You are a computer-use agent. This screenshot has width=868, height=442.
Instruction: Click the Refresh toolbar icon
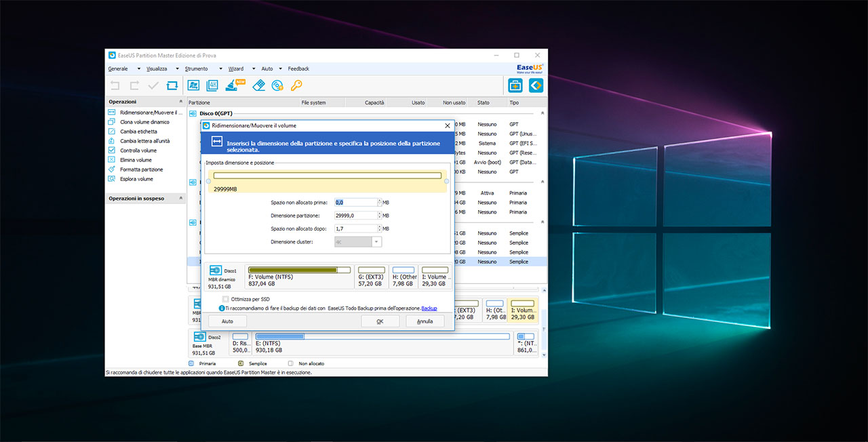click(x=172, y=85)
